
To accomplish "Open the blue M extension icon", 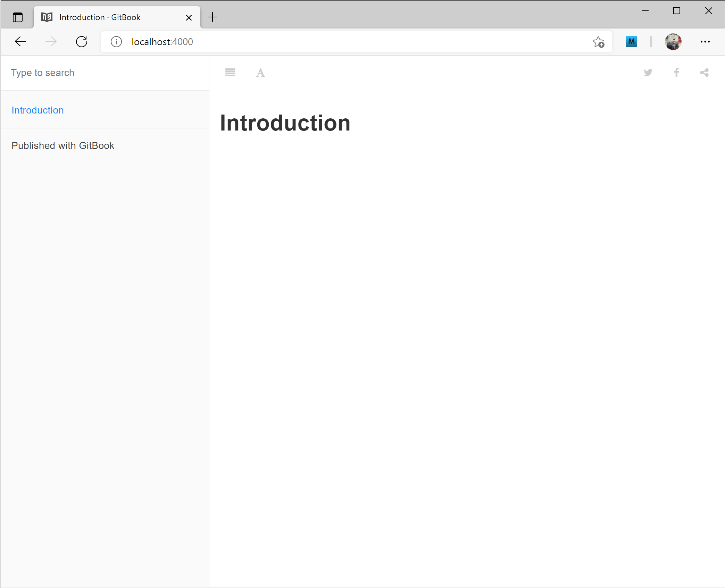I will point(631,42).
